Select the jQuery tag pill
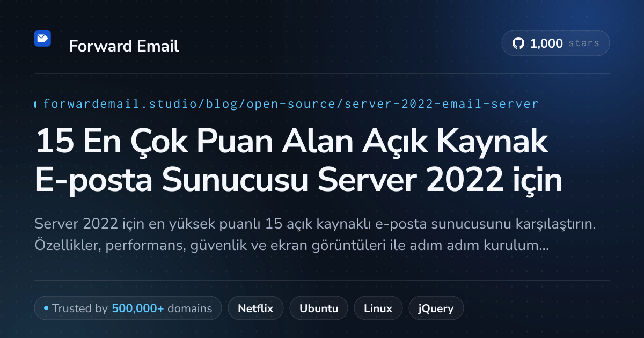This screenshot has width=644, height=338. [x=436, y=308]
